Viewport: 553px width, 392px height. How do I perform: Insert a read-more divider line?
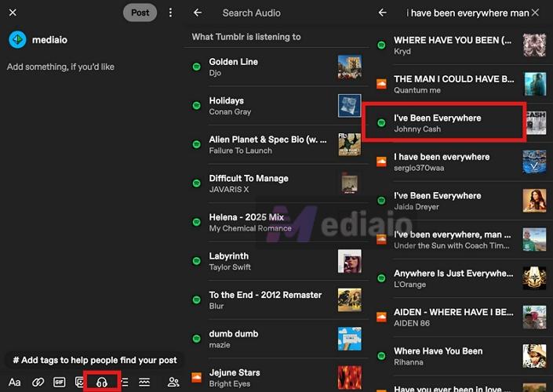pyautogui.click(x=144, y=382)
